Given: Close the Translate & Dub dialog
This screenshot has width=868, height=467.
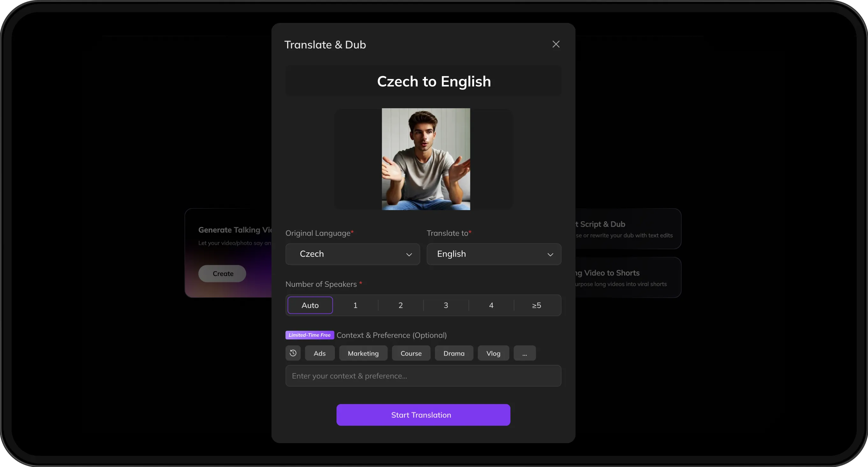Looking at the screenshot, I should tap(556, 44).
